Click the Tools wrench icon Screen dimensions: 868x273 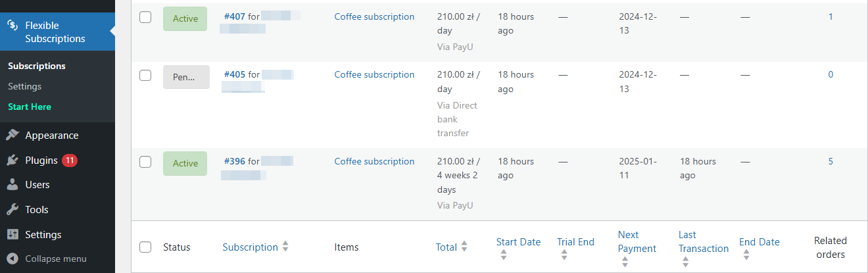[12, 210]
